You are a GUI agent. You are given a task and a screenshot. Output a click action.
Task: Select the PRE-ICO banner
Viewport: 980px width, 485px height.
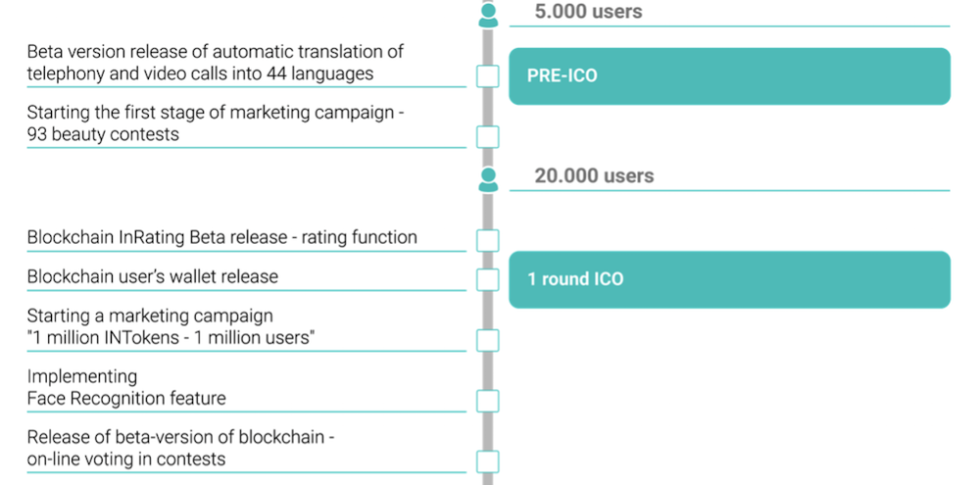730,76
